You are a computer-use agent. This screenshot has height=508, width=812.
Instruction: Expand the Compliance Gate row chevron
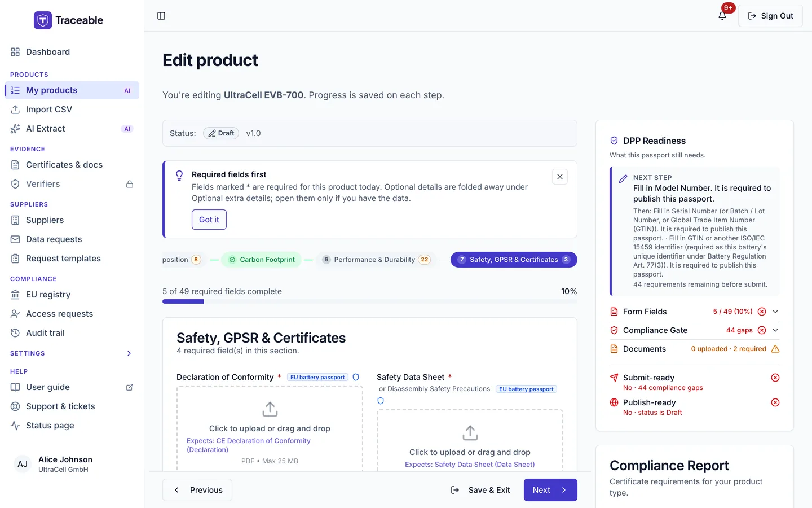coord(775,330)
